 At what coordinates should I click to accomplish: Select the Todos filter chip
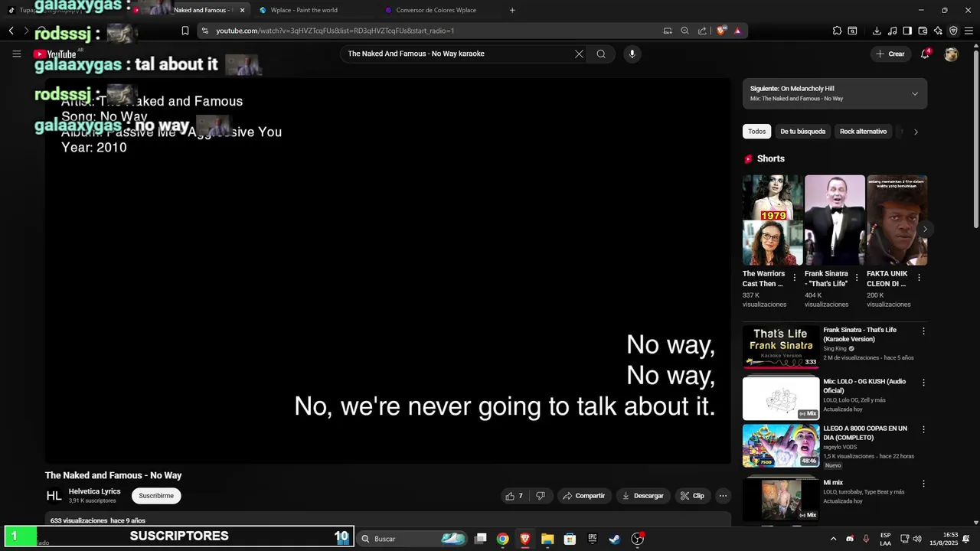click(x=756, y=132)
